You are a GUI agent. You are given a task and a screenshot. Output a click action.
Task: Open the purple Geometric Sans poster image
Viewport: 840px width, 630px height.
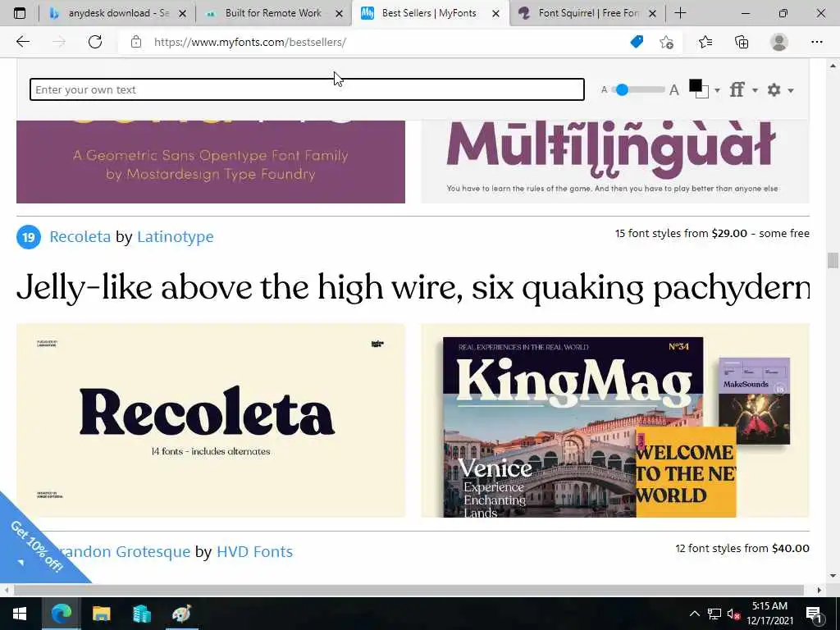click(211, 162)
